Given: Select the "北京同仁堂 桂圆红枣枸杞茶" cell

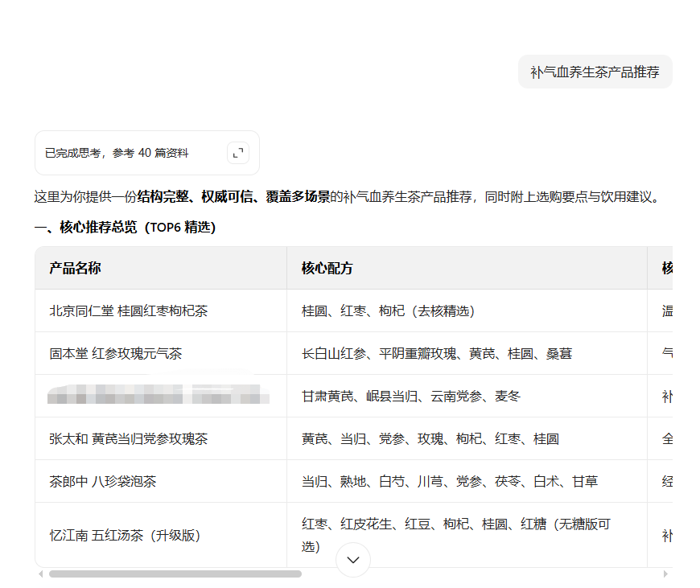Looking at the screenshot, I should (129, 310).
